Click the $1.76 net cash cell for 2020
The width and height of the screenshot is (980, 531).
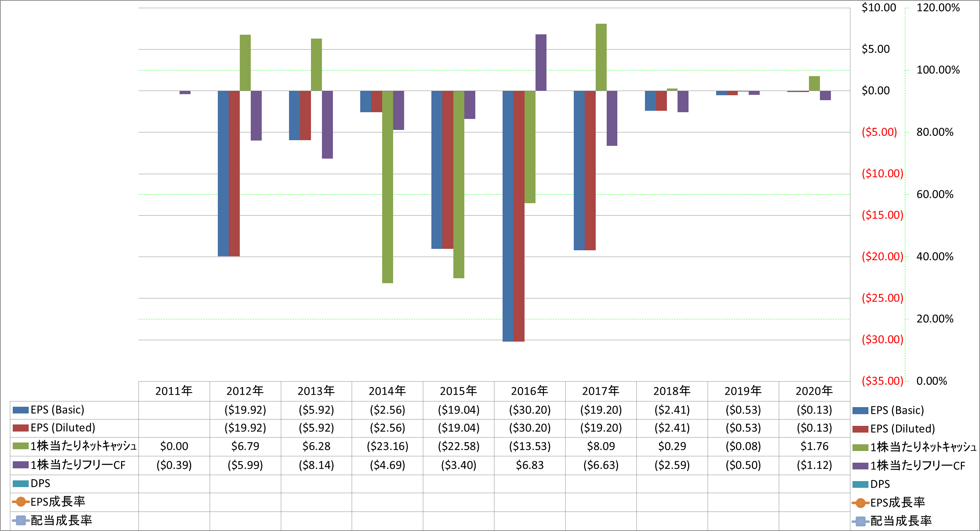(815, 446)
